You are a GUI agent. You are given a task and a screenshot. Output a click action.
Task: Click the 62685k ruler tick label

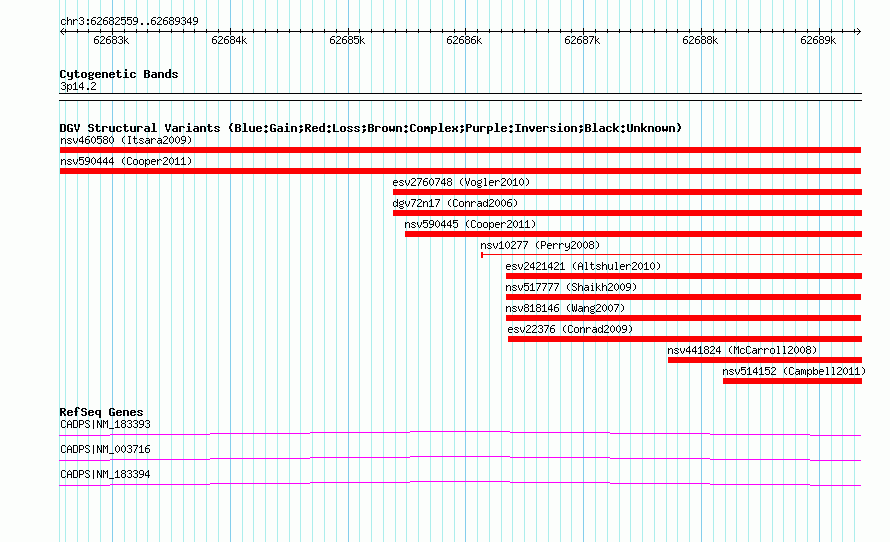(347, 41)
